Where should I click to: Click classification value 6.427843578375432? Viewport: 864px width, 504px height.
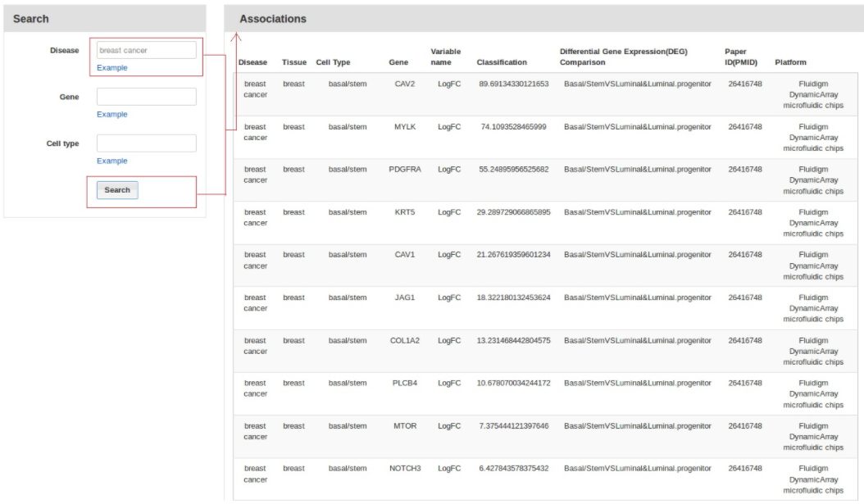pos(513,468)
